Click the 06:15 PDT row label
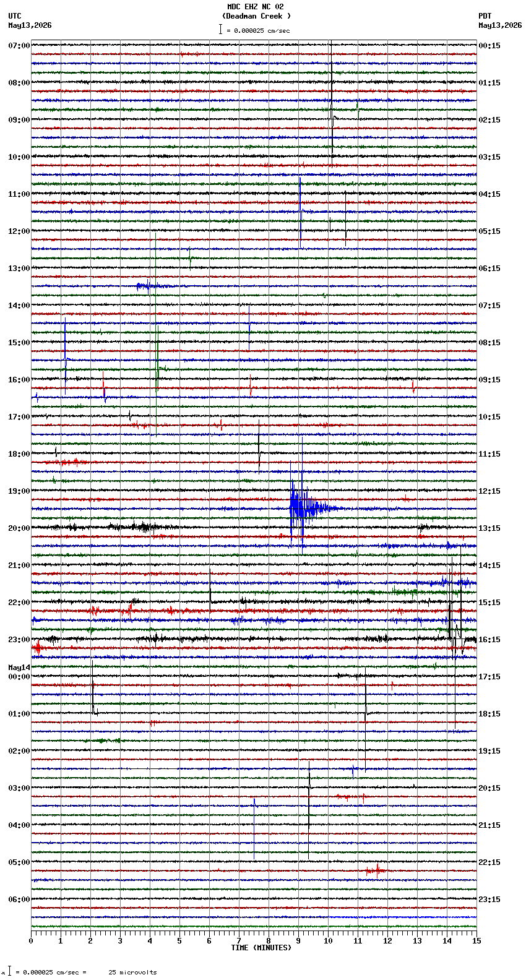This screenshot has height=980, width=526. (x=489, y=269)
